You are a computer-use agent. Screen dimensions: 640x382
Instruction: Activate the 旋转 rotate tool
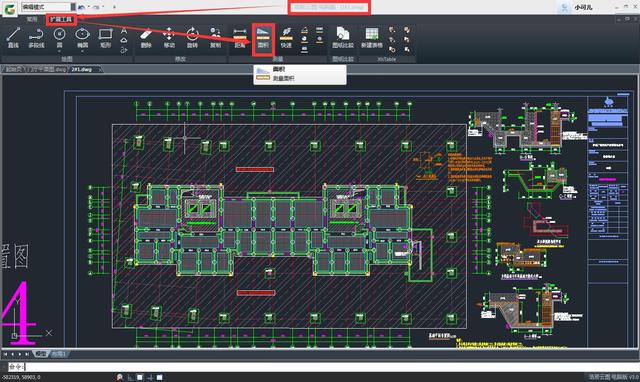pos(192,38)
